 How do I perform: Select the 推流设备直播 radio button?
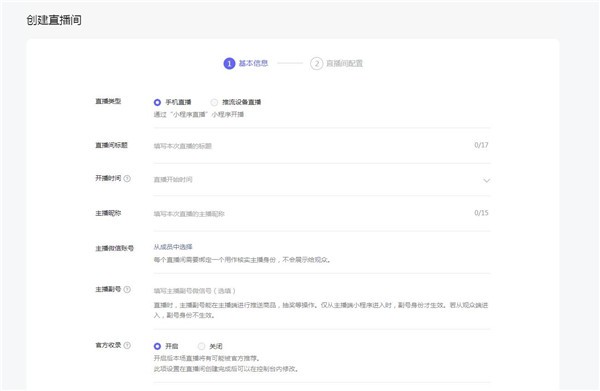214,103
